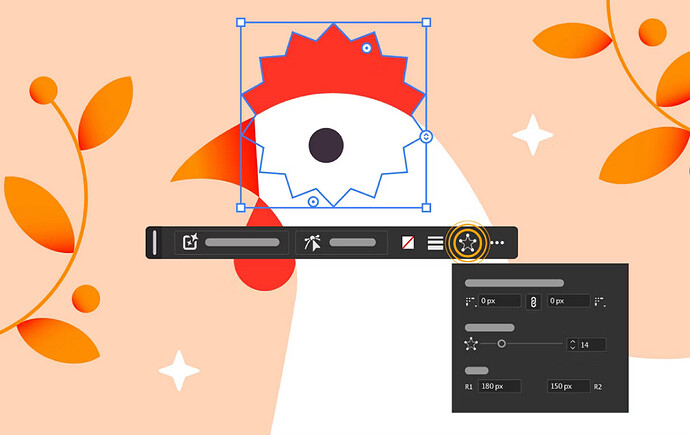Image resolution: width=690 pixels, height=435 pixels.
Task: Click the long placeholder button beside sparkle icon
Action: click(x=242, y=242)
